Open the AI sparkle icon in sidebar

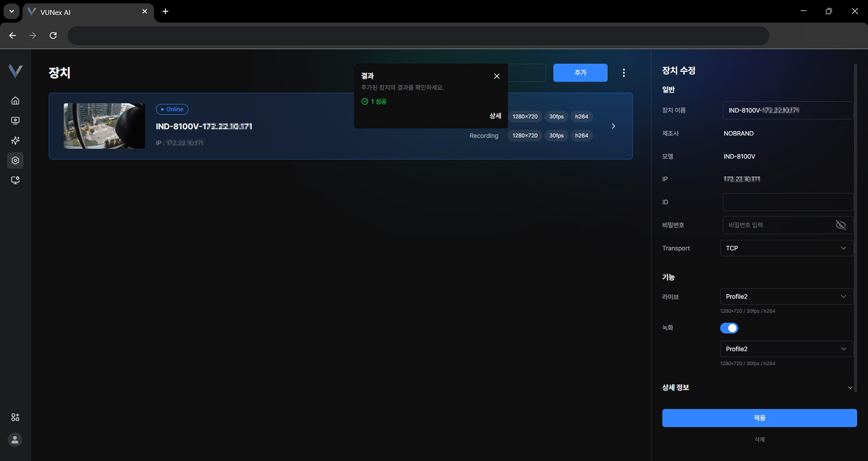pos(15,141)
